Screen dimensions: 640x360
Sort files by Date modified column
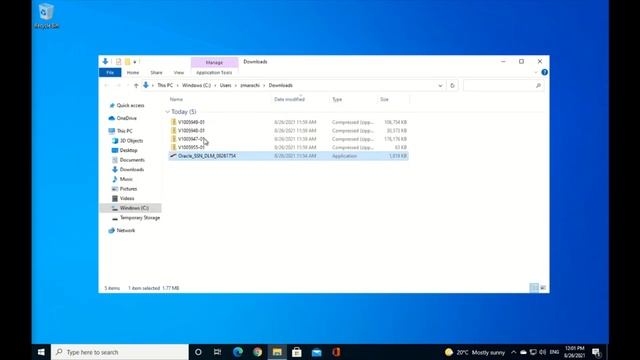289,99
